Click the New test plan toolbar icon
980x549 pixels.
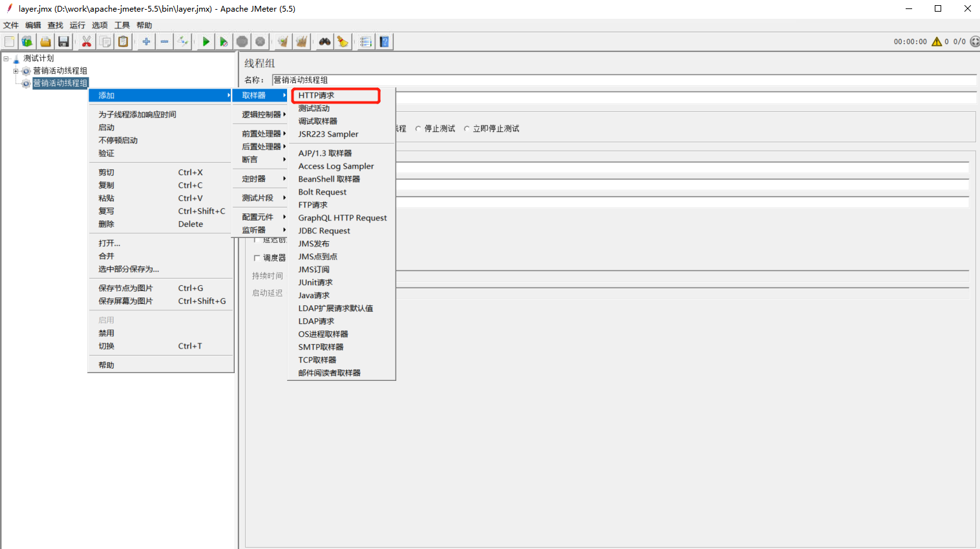10,41
